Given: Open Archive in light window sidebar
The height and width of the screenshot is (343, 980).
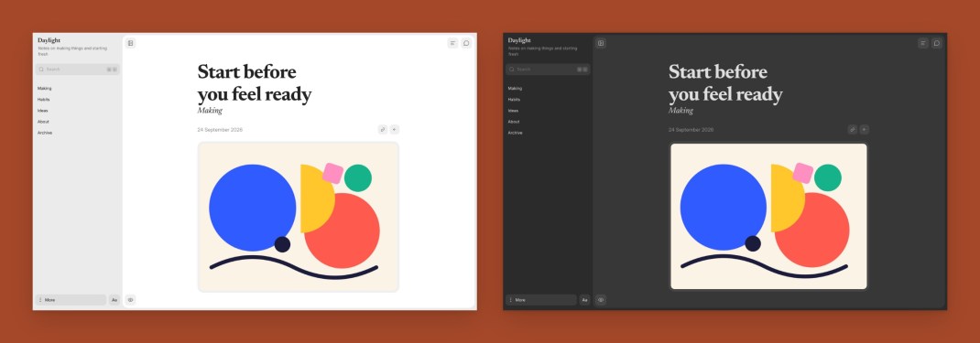Looking at the screenshot, I should coord(45,133).
